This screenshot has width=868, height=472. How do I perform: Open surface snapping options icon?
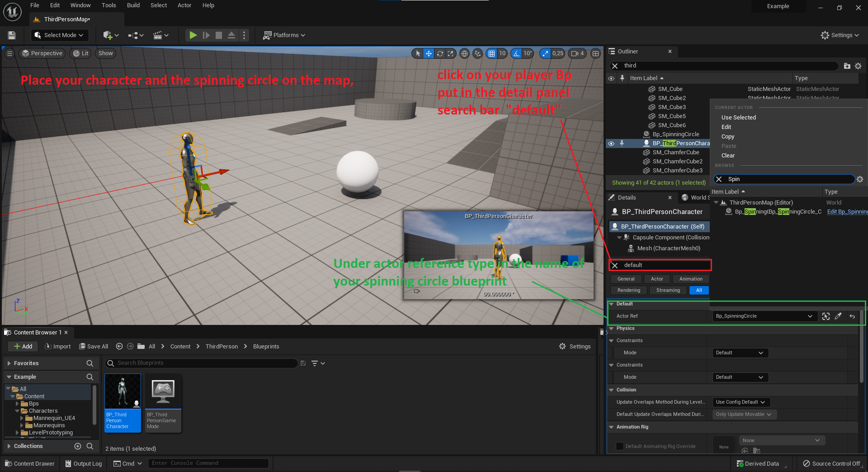click(x=477, y=53)
